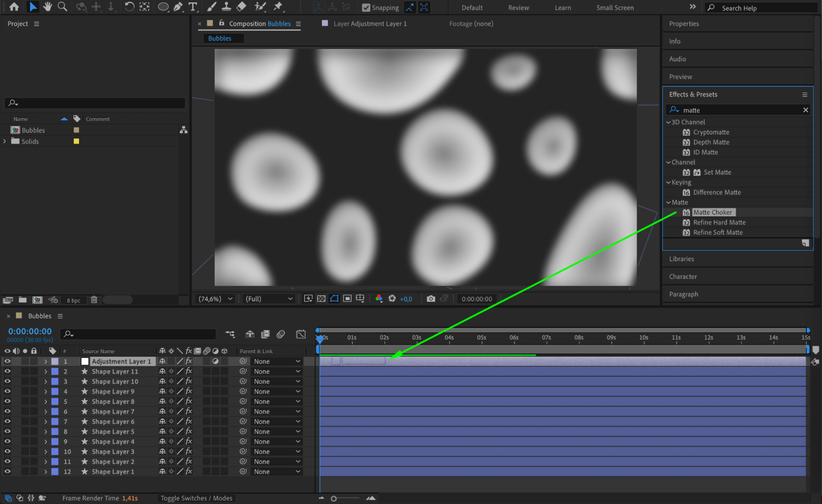Hide Adjustment Layer 1 visibility eye

coord(7,361)
